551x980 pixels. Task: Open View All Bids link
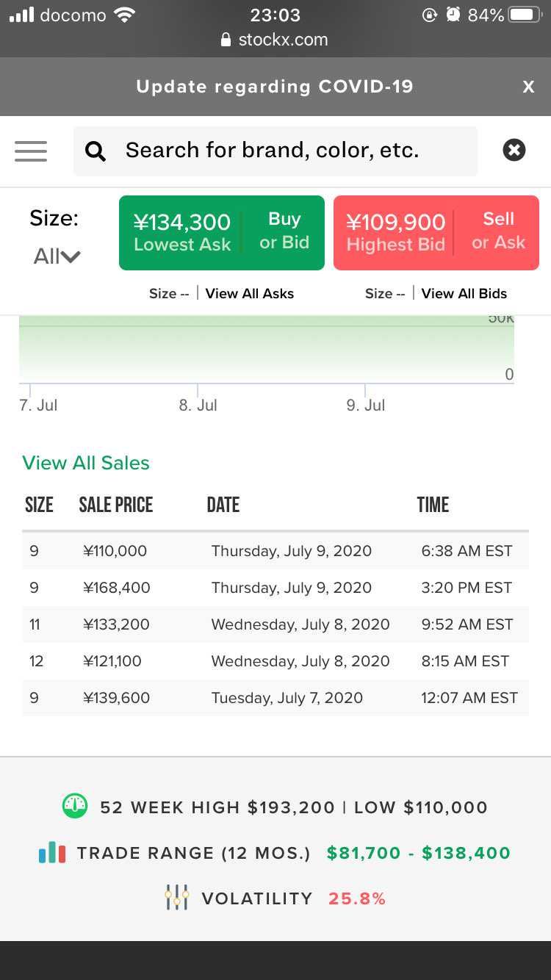[x=464, y=293]
